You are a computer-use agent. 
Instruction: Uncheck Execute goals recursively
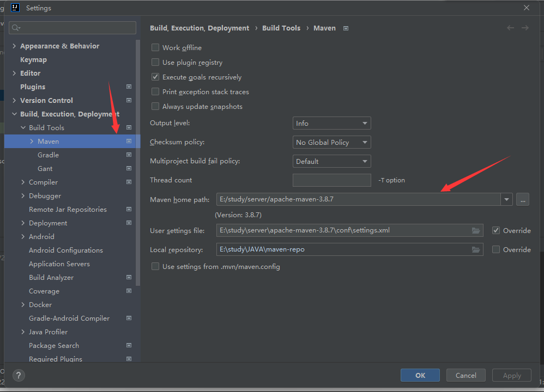coord(155,77)
